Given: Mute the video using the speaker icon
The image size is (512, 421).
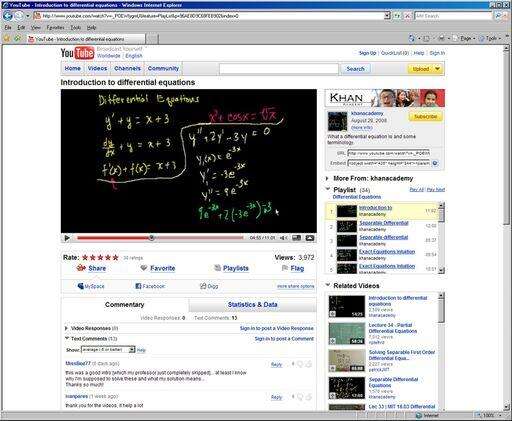Looking at the screenshot, I should 283,238.
